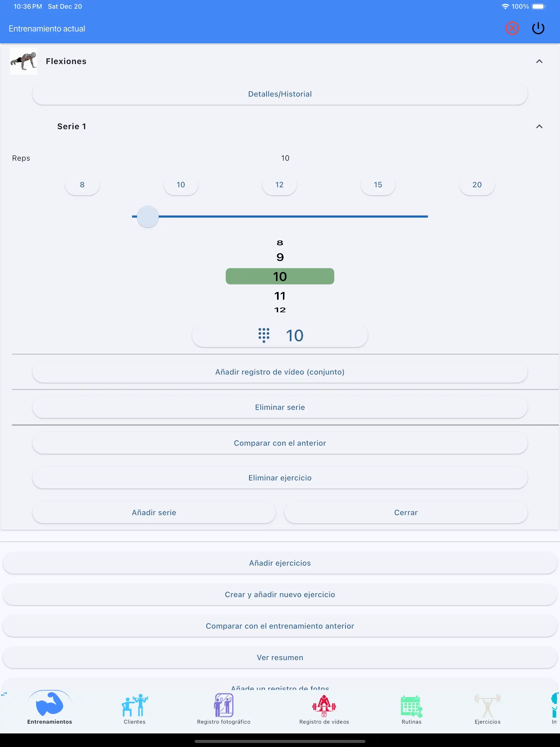
Task: Switch to the Ejercicios tab
Action: coord(487,706)
